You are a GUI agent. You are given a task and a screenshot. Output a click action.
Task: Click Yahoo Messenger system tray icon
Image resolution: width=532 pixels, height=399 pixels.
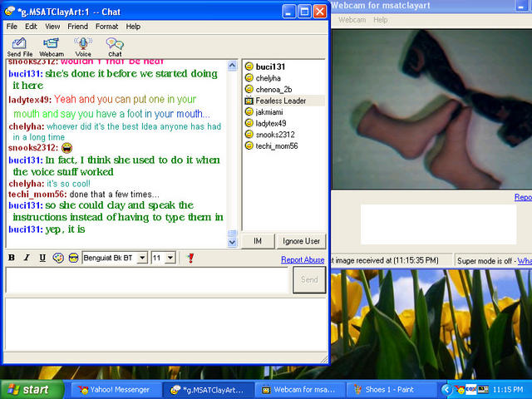460,390
